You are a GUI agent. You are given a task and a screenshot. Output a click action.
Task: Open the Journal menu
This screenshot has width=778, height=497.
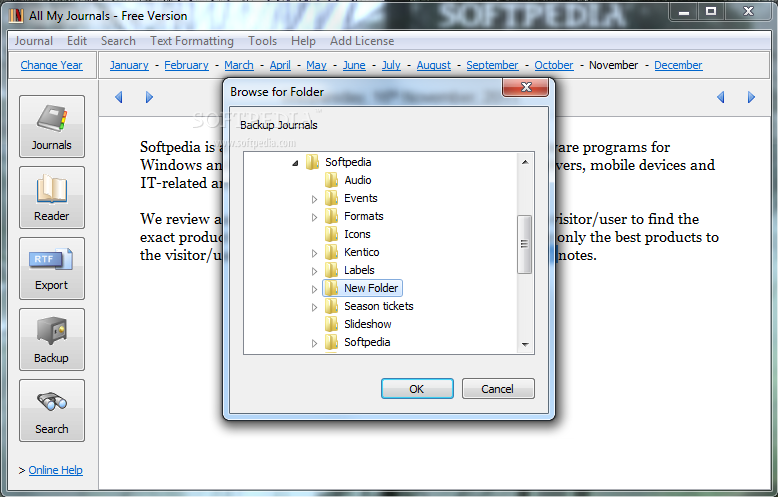[x=34, y=41]
